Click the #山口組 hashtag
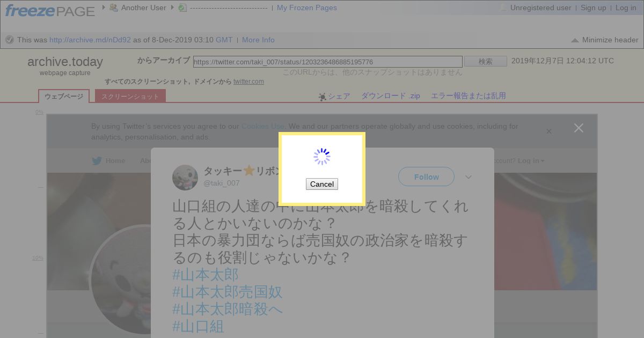The width and height of the screenshot is (644, 338). click(x=198, y=327)
